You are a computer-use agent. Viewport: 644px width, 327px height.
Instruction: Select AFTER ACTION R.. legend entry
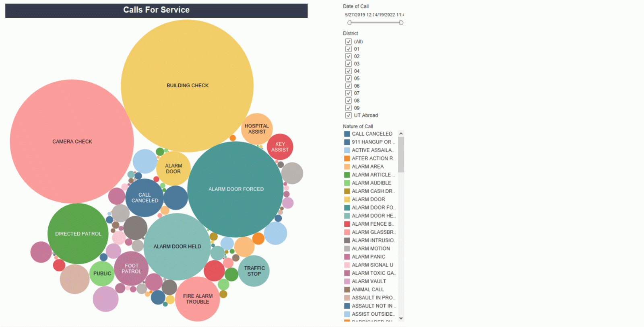370,158
